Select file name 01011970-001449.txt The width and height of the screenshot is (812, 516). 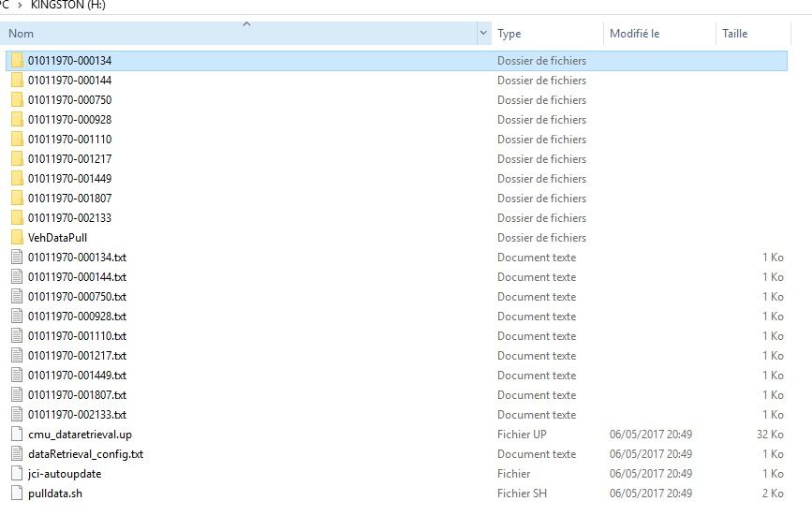(77, 376)
